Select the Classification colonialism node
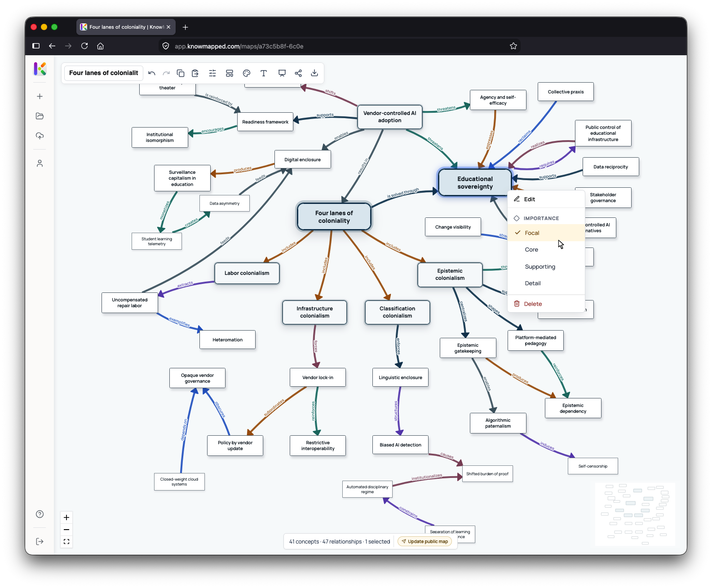The image size is (712, 588). pyautogui.click(x=398, y=313)
